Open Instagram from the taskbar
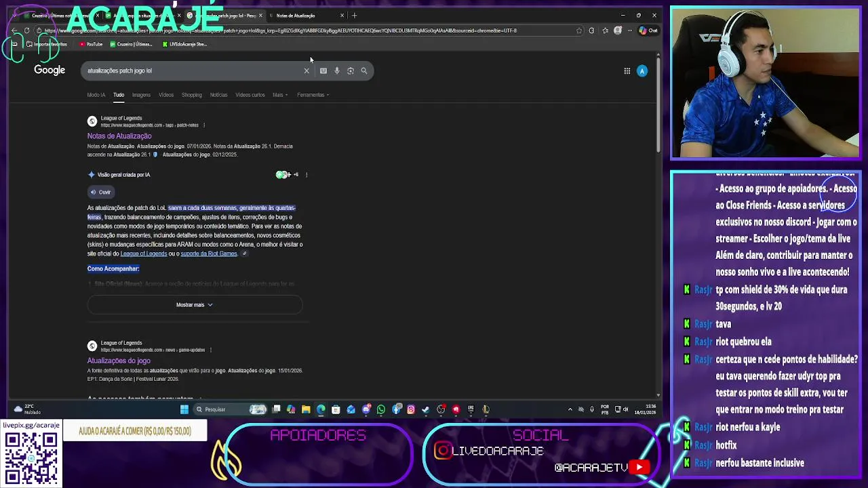Viewport: 868px width, 488px height. click(x=411, y=409)
